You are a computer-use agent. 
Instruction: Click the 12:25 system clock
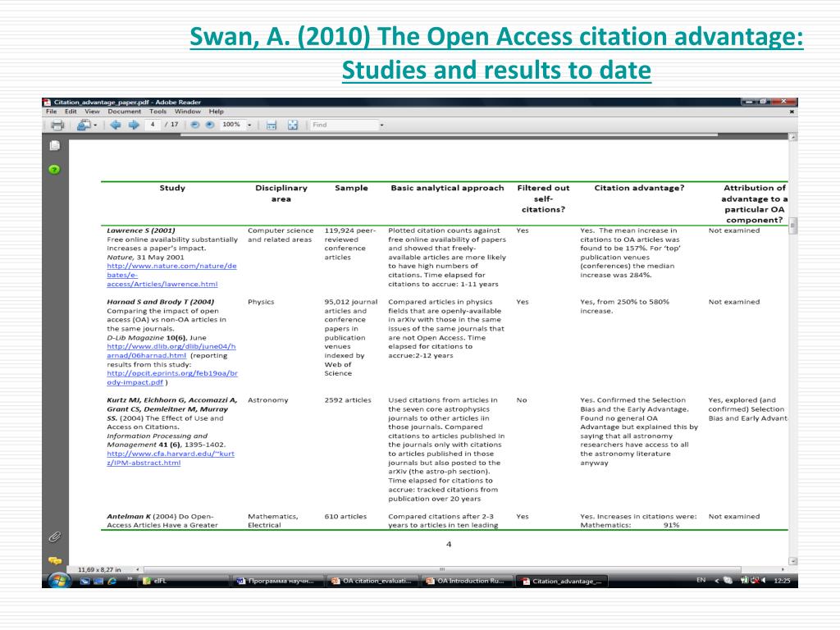[x=782, y=580]
